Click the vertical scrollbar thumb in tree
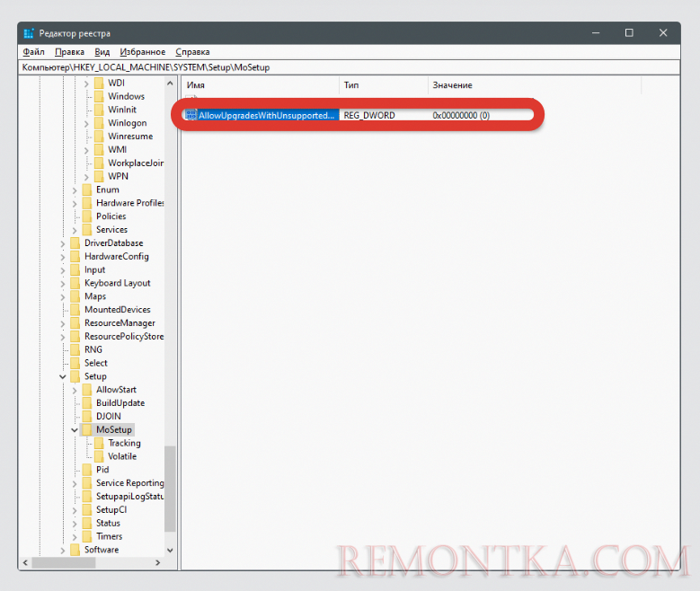This screenshot has width=700, height=591. (170, 489)
